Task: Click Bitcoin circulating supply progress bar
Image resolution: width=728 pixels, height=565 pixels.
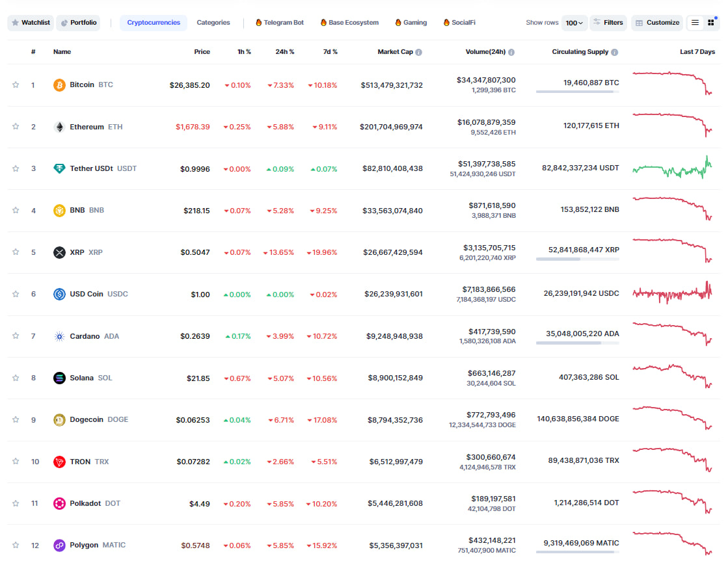Action: pos(577,92)
